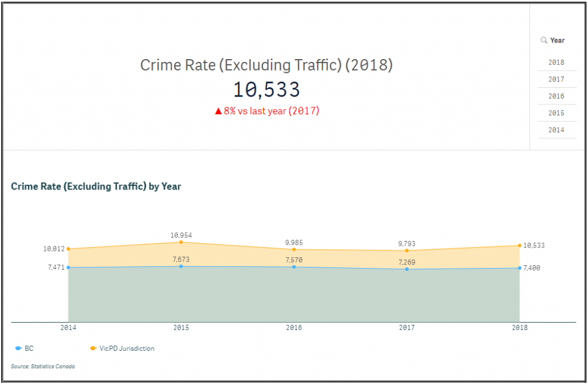Click the search icon beside Year
Image resolution: width=588 pixels, height=384 pixels.
544,40
